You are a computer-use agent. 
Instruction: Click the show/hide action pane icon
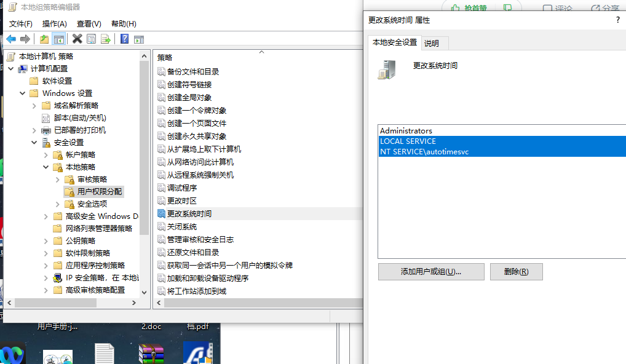point(139,39)
